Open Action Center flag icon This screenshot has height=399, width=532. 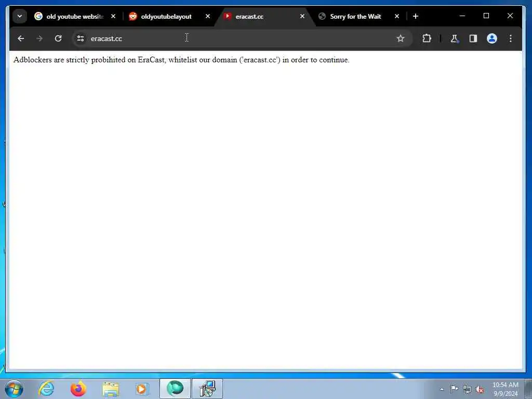454,389
